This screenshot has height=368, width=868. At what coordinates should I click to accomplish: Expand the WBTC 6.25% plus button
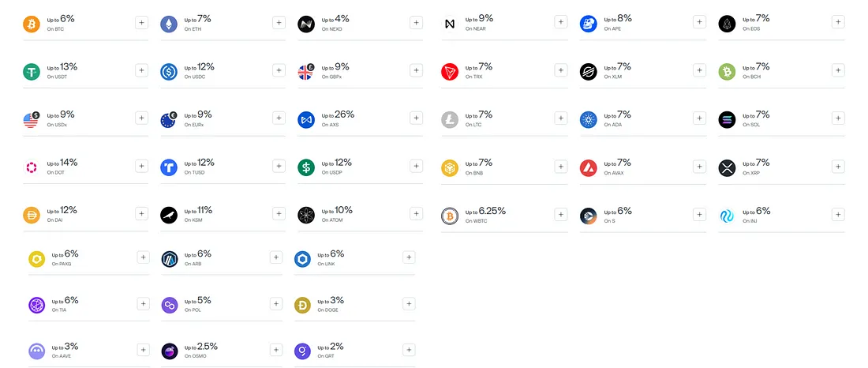[561, 215]
